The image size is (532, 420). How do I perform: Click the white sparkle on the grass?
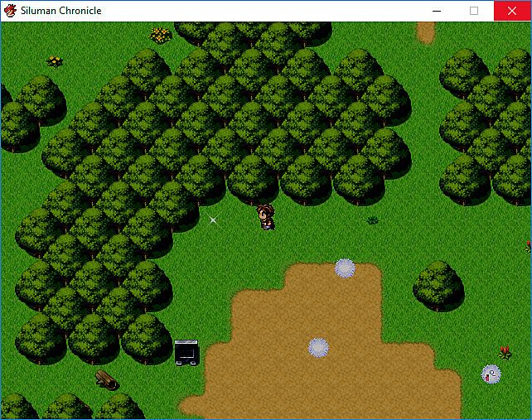coord(213,220)
